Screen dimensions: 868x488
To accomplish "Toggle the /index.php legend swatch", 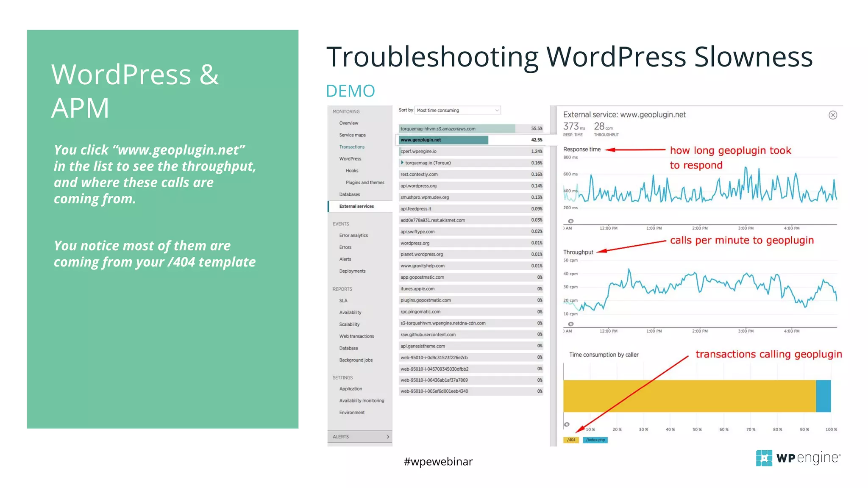I will pyautogui.click(x=595, y=440).
